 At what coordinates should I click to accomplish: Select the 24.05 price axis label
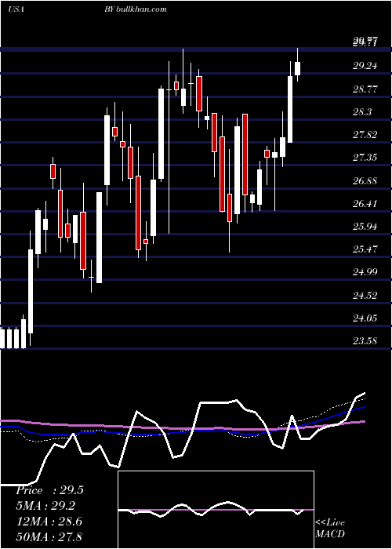(x=365, y=318)
